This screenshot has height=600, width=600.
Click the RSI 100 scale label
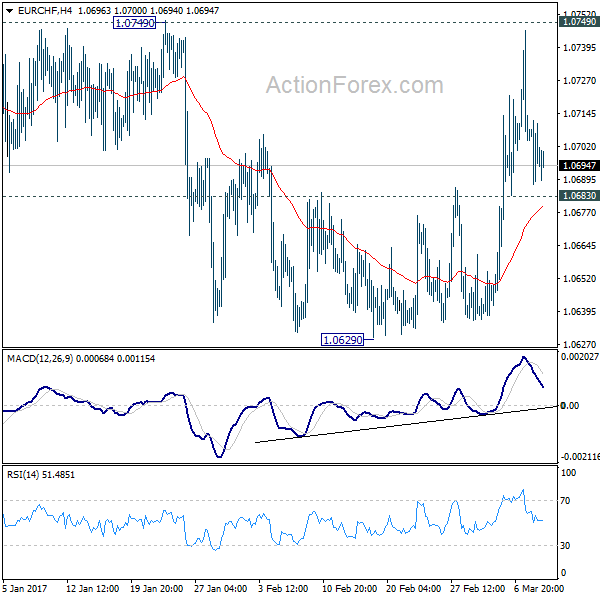click(568, 473)
